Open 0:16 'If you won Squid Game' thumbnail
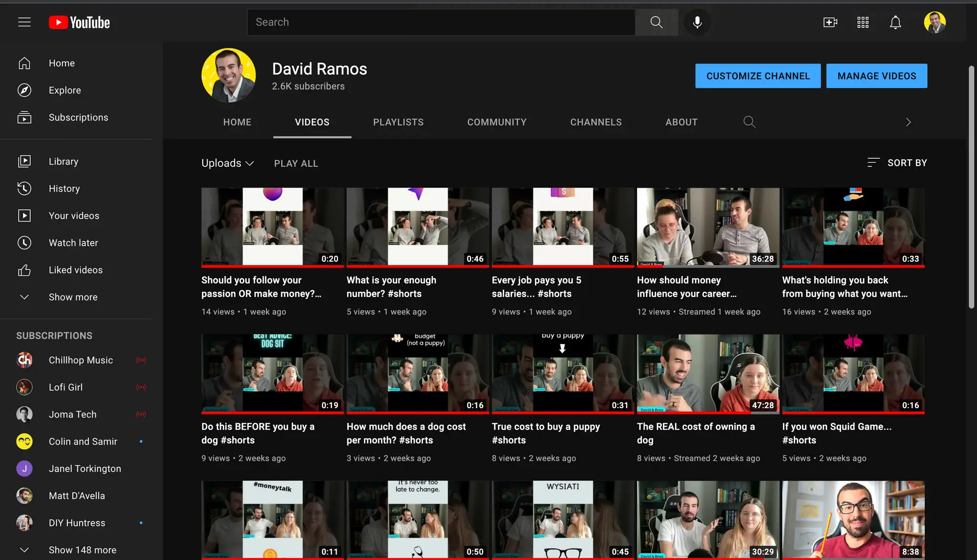This screenshot has height=560, width=977. [853, 373]
